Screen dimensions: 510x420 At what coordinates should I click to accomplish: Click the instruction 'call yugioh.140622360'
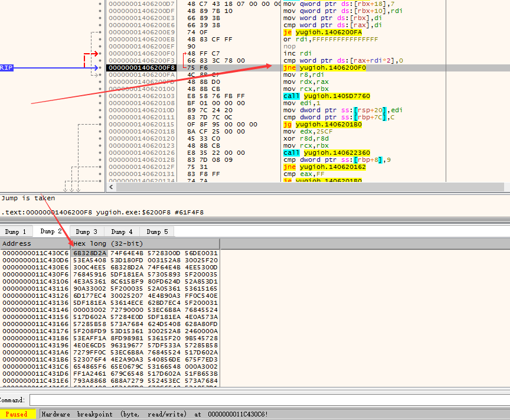pyautogui.click(x=326, y=152)
